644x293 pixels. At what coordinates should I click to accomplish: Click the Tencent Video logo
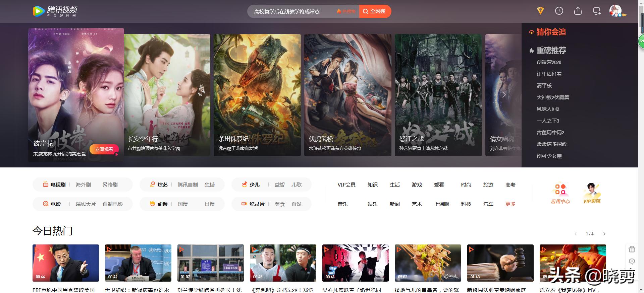point(55,11)
